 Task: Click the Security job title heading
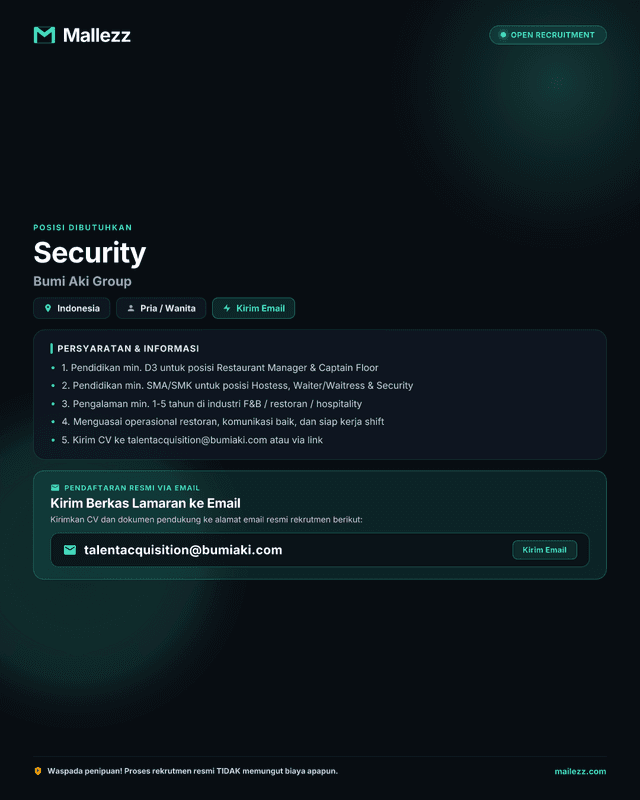coord(90,253)
